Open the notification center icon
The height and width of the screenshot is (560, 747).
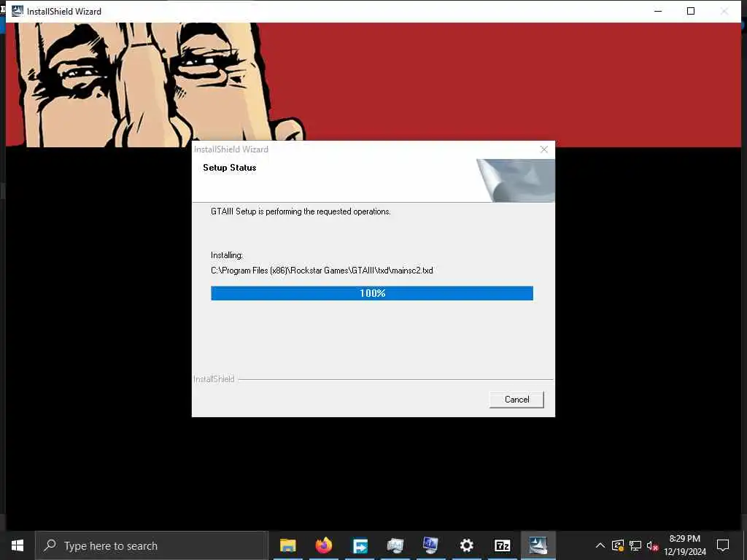coord(723,545)
